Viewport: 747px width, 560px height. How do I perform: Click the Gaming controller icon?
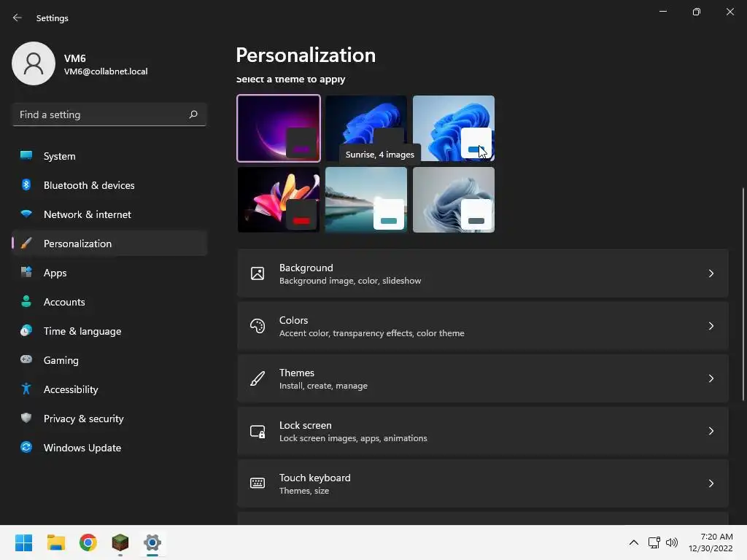pos(26,359)
